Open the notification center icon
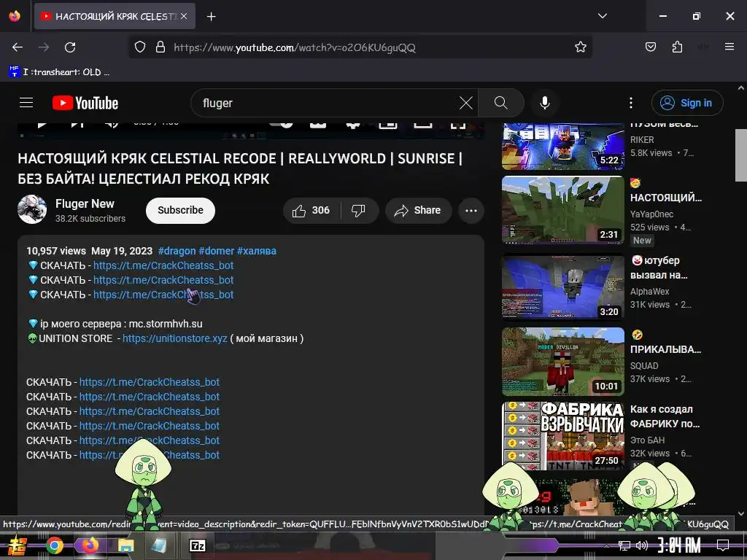Image resolution: width=747 pixels, height=560 pixels. click(x=723, y=545)
